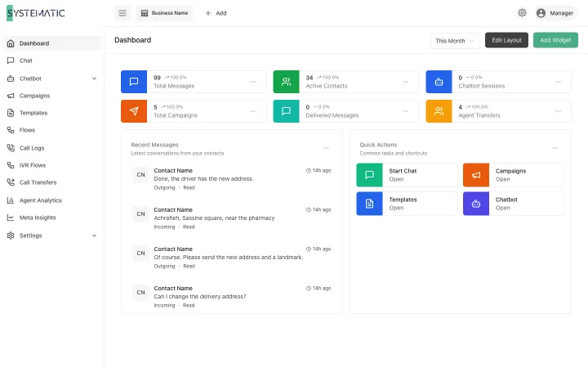Viewport: 588px width, 368px height.
Task: Click the IVR Flows icon in sidebar
Action: click(x=11, y=165)
